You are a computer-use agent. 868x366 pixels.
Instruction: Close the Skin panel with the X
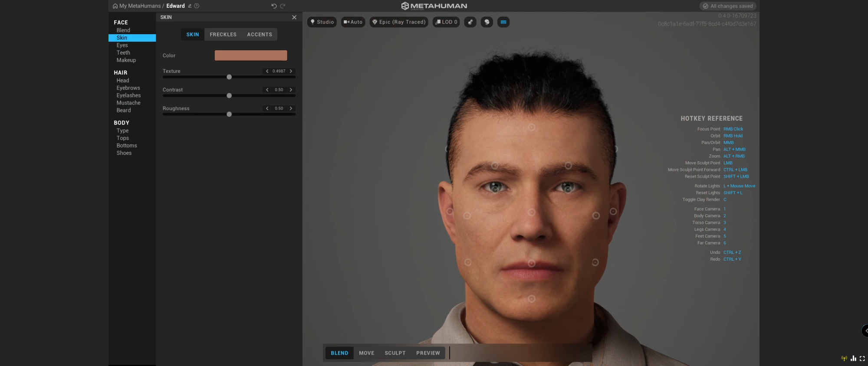294,17
